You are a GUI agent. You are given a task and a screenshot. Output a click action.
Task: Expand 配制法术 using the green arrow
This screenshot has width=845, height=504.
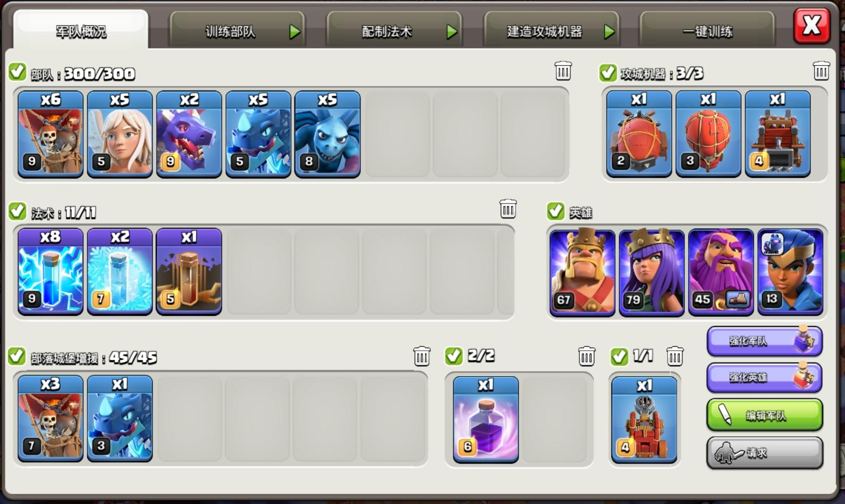(x=452, y=32)
